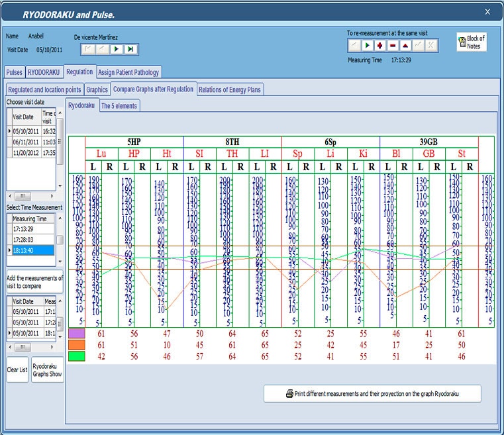Click Clear List button
Image resolution: width=504 pixels, height=435 pixels.
17,369
